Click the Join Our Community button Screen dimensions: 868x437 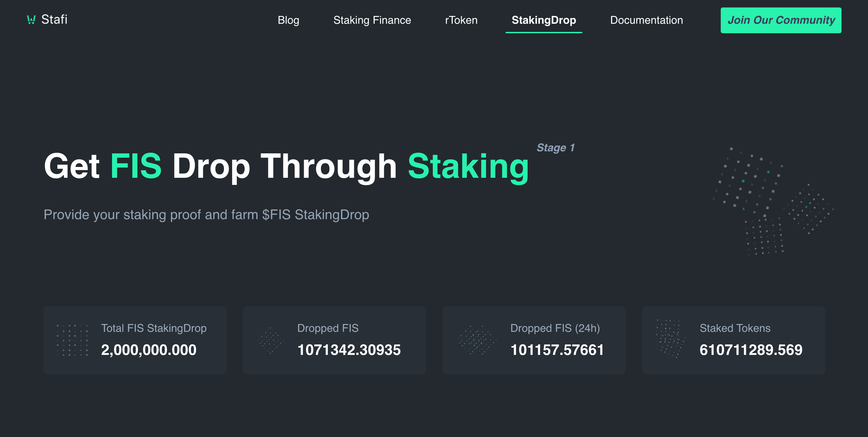781,20
